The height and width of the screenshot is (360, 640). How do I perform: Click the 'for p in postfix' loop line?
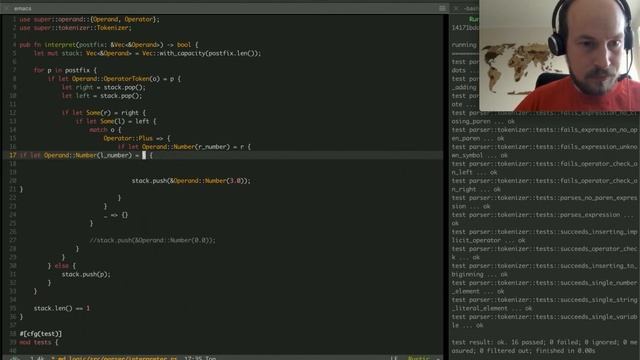tap(65, 70)
